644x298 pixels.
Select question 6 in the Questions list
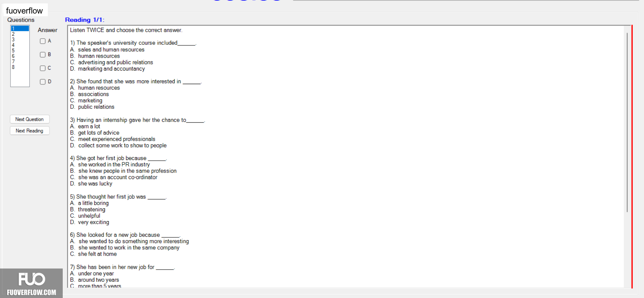coord(20,56)
